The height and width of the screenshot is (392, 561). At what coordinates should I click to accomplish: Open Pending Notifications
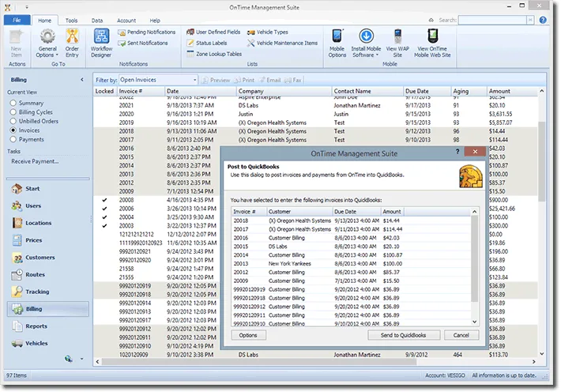[147, 32]
